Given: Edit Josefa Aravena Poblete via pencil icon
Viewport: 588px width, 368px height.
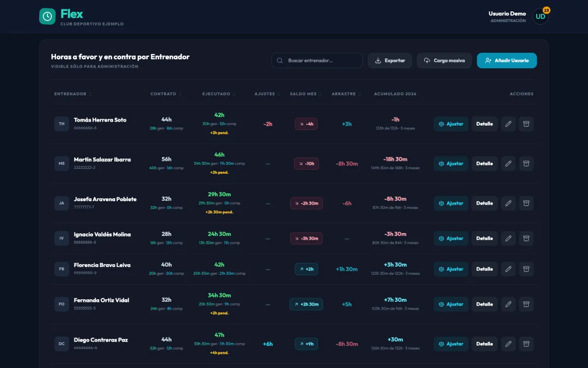Looking at the screenshot, I should click(508, 203).
